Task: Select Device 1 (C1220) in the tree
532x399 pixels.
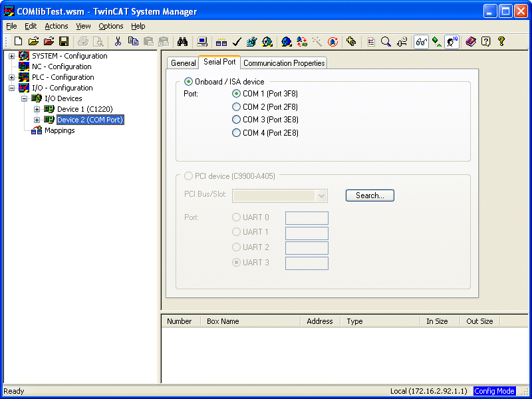Action: tap(85, 109)
